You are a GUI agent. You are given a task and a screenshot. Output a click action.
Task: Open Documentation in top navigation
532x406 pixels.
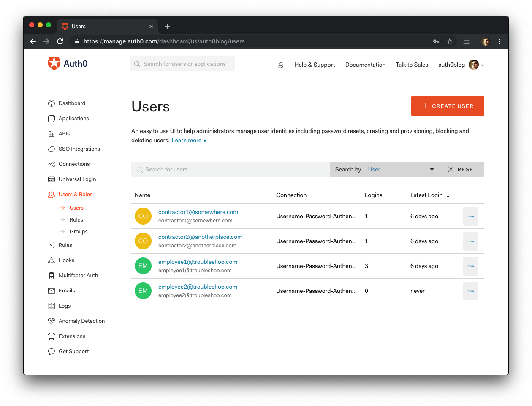365,65
